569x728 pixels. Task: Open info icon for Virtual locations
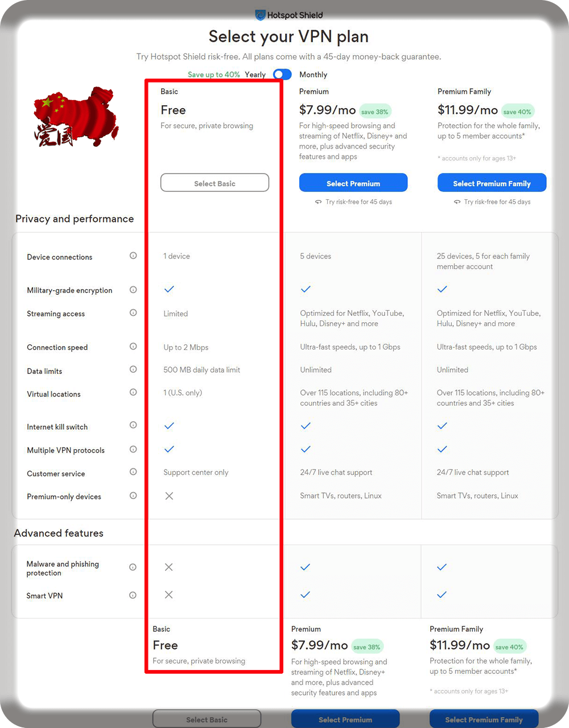tap(133, 392)
